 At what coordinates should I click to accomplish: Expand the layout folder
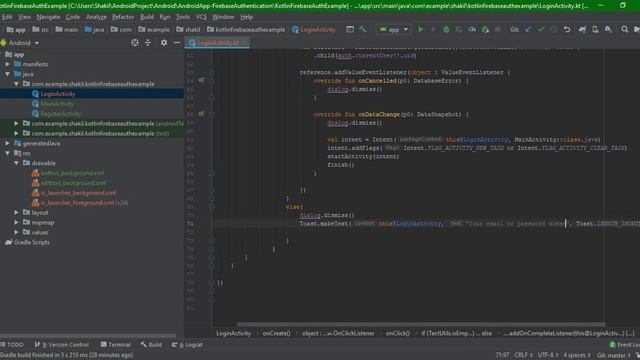pyautogui.click(x=16, y=213)
